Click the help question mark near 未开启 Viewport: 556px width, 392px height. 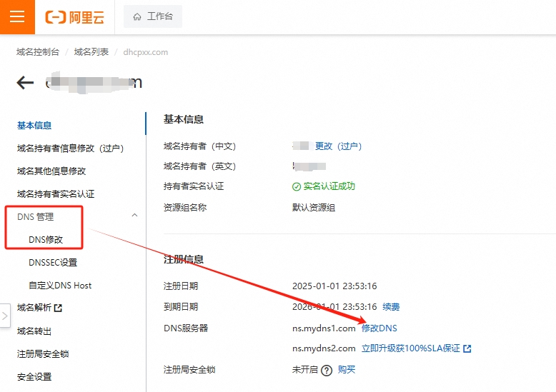pyautogui.click(x=327, y=370)
